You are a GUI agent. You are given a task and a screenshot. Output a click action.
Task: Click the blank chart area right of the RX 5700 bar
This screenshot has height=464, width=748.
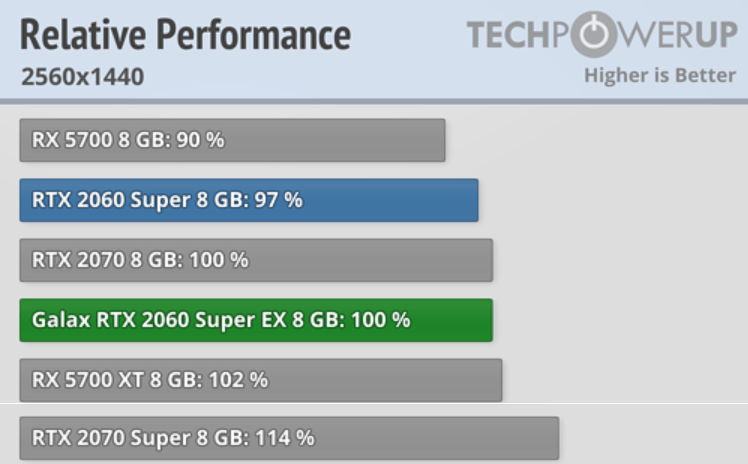click(x=600, y=140)
